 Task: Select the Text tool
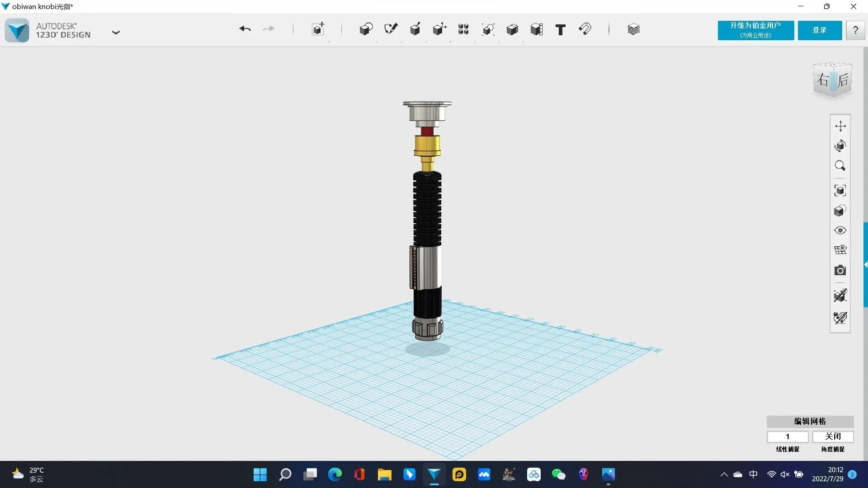pyautogui.click(x=561, y=30)
